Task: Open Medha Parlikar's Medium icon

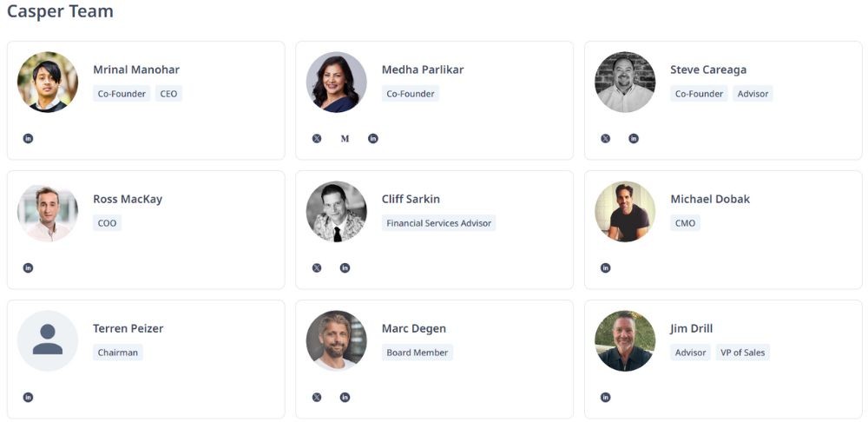Action: [345, 139]
